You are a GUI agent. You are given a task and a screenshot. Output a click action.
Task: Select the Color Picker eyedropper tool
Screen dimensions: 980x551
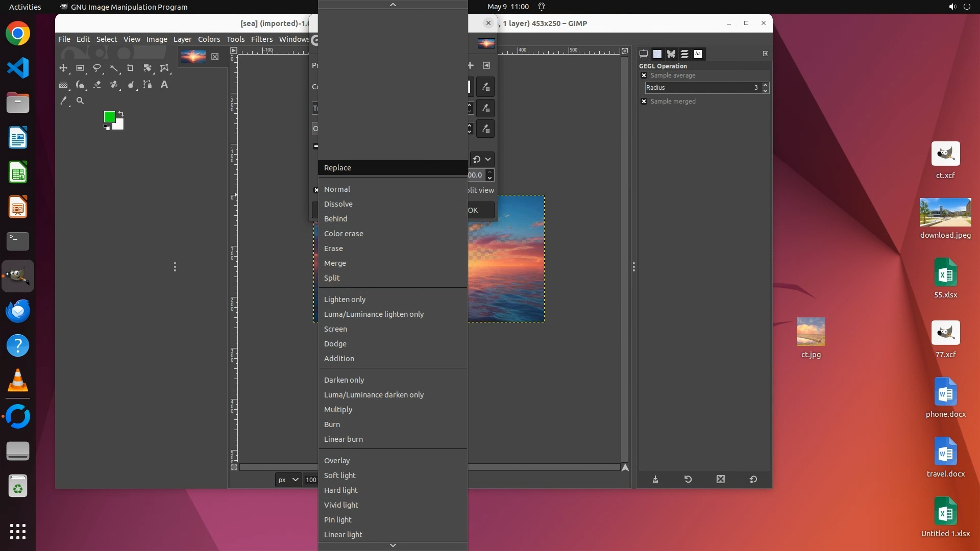point(63,101)
